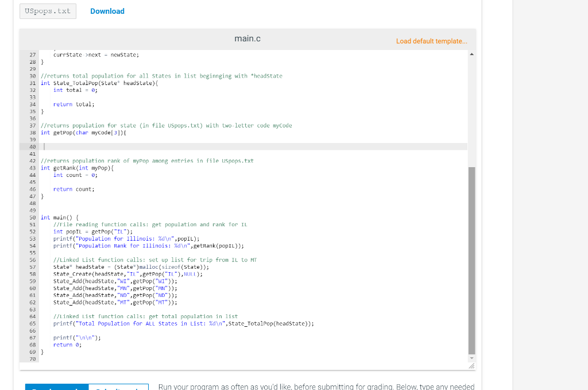The width and height of the screenshot is (588, 390).
Task: Select the second mode button at bottom left
Action: point(118,387)
